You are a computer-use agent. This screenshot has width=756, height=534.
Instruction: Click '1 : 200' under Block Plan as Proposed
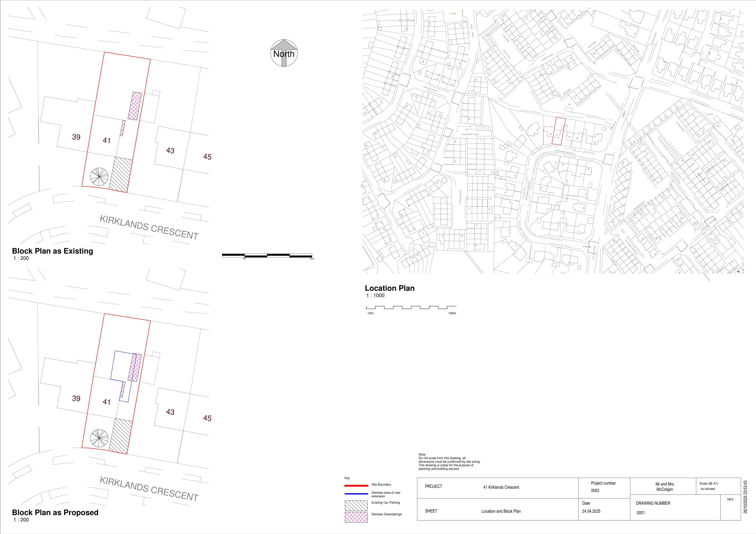(21, 520)
